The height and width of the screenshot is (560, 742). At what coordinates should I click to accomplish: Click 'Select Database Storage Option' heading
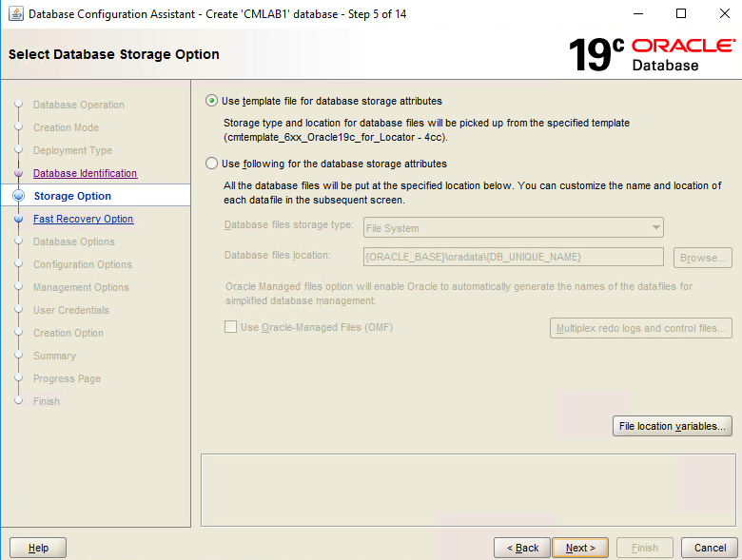pos(113,54)
